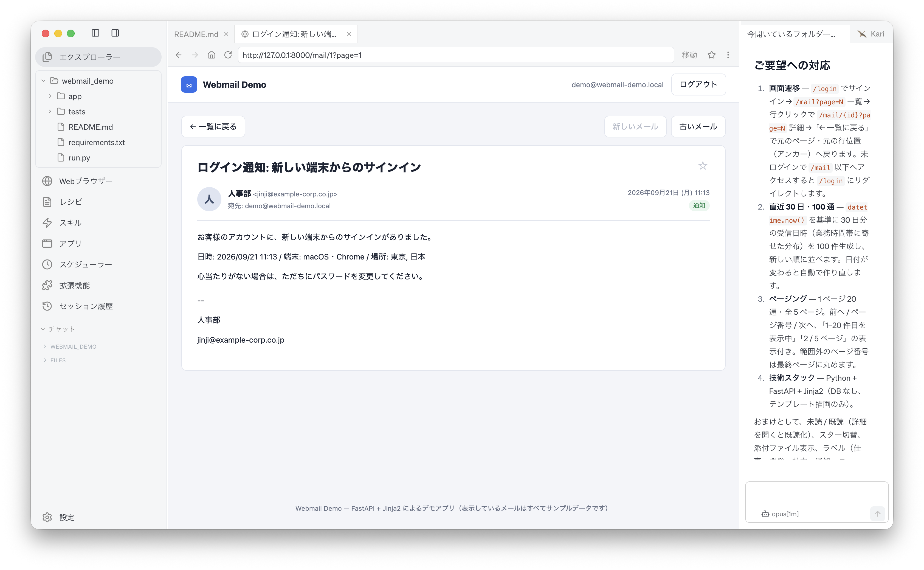Switch to the README.md tab

click(196, 34)
